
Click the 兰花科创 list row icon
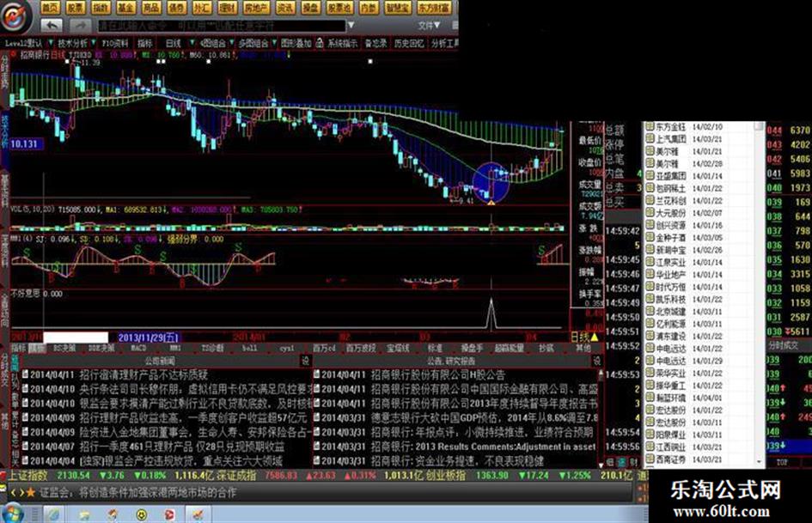tap(650, 200)
